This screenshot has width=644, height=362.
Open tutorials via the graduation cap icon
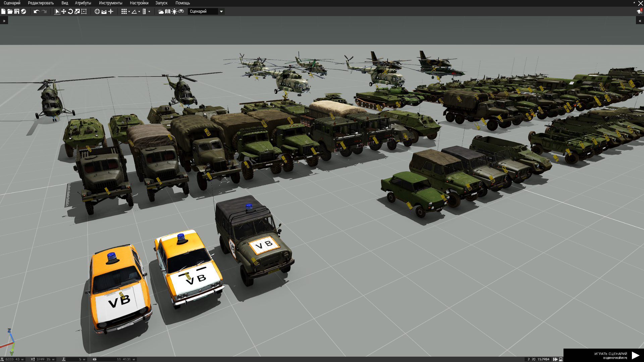pyautogui.click(x=639, y=11)
